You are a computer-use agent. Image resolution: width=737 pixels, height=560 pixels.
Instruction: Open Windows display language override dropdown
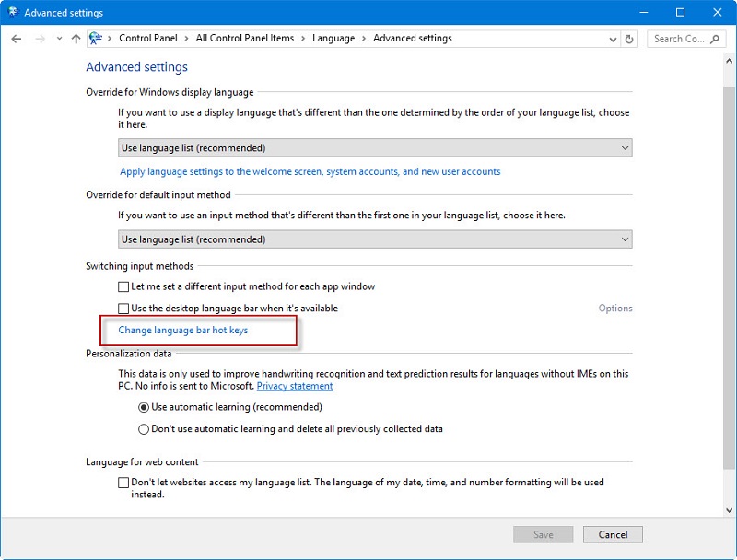[x=375, y=148]
